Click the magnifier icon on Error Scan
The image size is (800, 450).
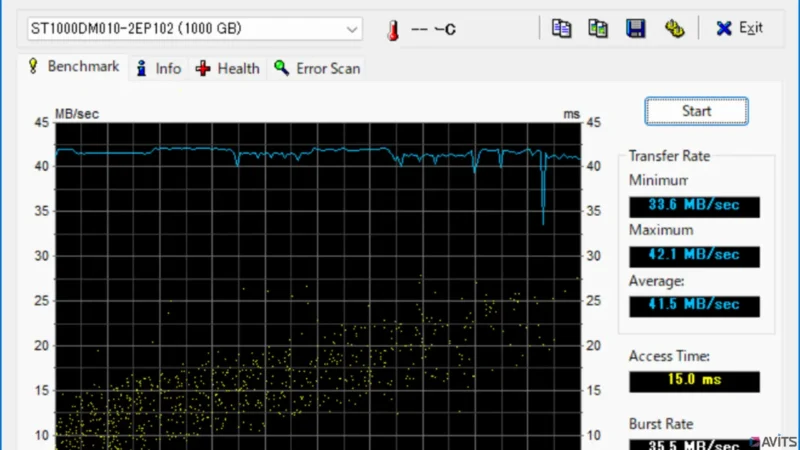click(x=282, y=68)
